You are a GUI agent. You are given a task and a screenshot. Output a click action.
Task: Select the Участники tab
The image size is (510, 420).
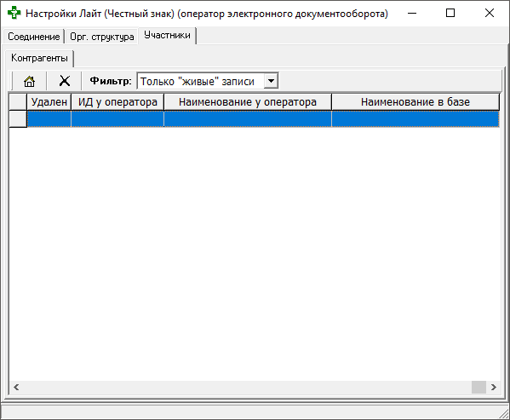click(x=167, y=35)
